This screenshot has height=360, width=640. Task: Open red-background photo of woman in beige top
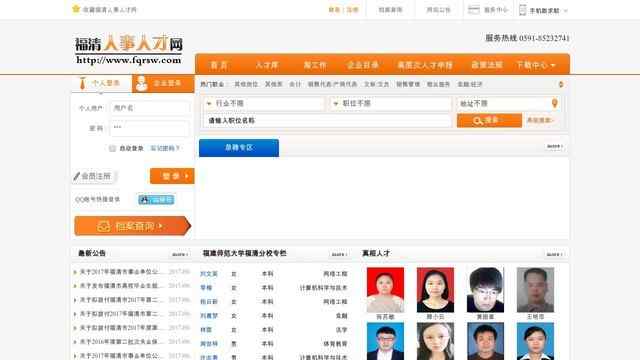(385, 290)
